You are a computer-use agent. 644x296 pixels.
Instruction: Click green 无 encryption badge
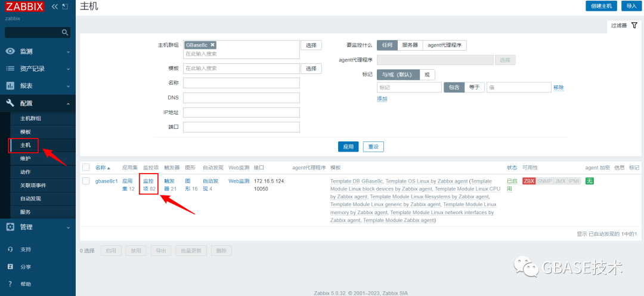(589, 181)
